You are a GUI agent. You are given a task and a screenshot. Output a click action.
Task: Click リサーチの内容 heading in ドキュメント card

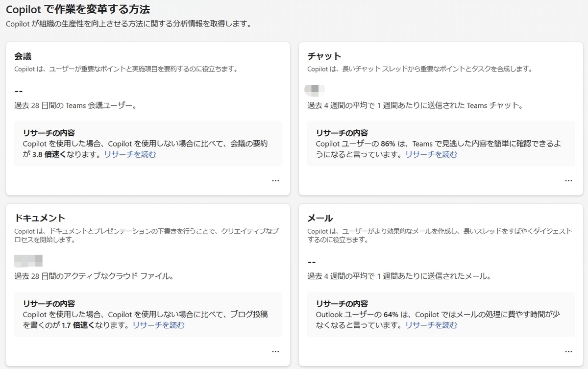(x=49, y=304)
